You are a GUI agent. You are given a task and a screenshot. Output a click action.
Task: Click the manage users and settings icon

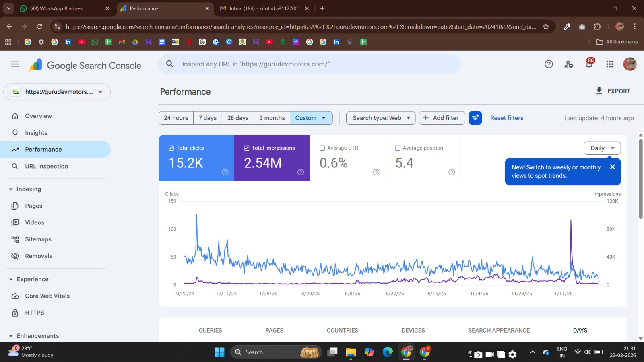click(x=568, y=64)
